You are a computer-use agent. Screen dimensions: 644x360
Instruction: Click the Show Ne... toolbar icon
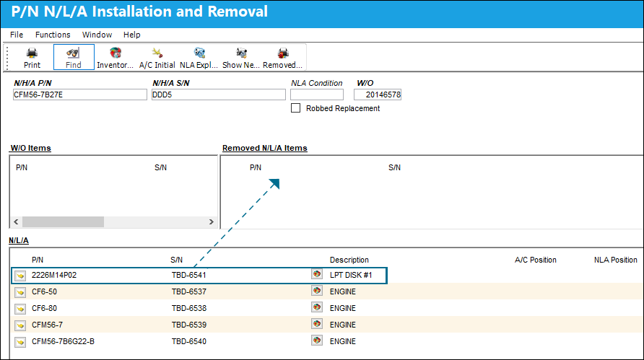241,53
